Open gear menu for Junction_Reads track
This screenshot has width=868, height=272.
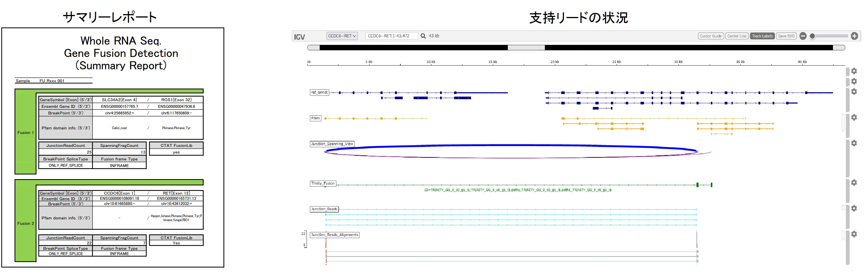click(854, 208)
